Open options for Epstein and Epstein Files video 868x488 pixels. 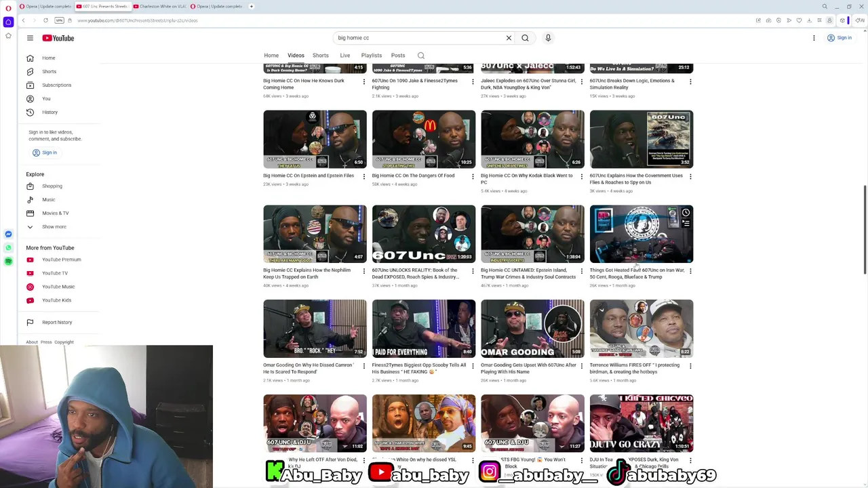pyautogui.click(x=364, y=176)
